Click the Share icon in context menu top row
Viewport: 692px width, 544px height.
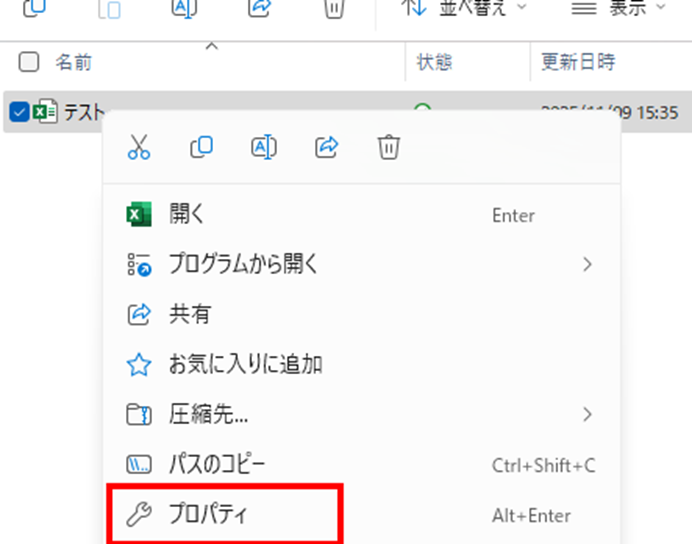pos(326,148)
